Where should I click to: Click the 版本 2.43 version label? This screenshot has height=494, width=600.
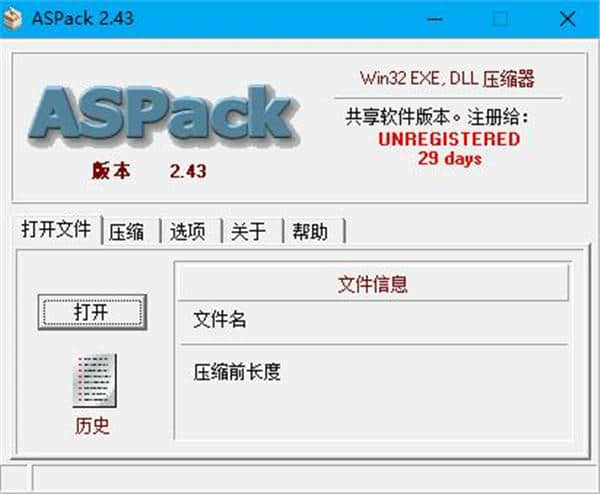[149, 171]
